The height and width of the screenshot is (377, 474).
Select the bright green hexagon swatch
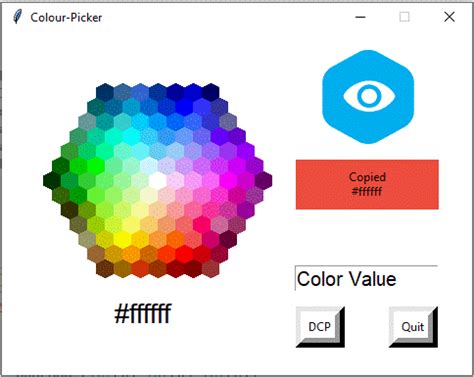(x=96, y=166)
